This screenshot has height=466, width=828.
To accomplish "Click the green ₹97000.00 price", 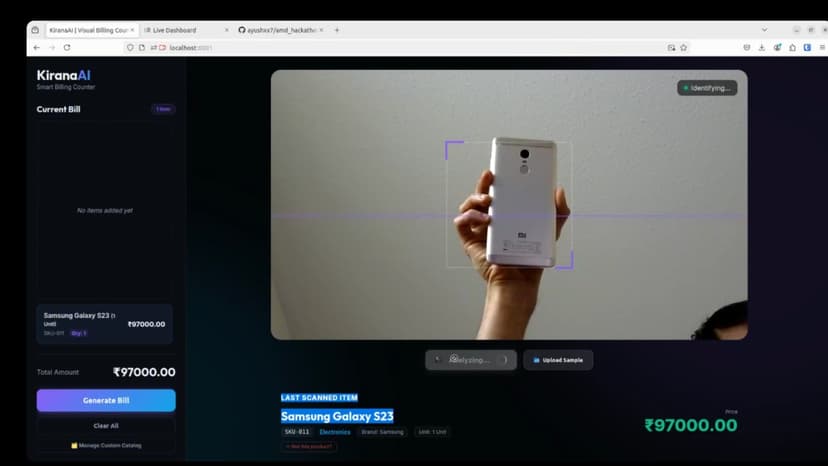I will pos(691,425).
